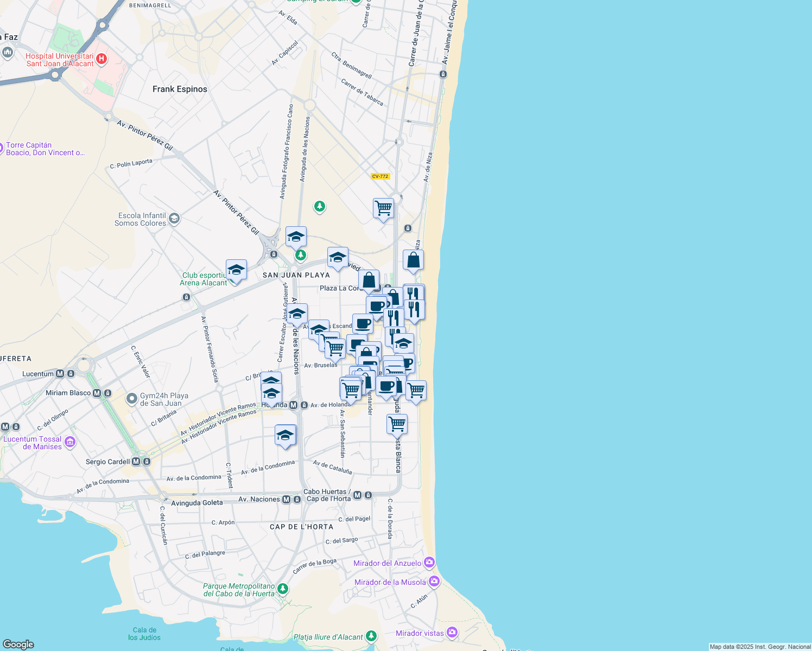This screenshot has height=651, width=812.
Task: Open the green park tree icon below CV-772
Action: pos(320,206)
